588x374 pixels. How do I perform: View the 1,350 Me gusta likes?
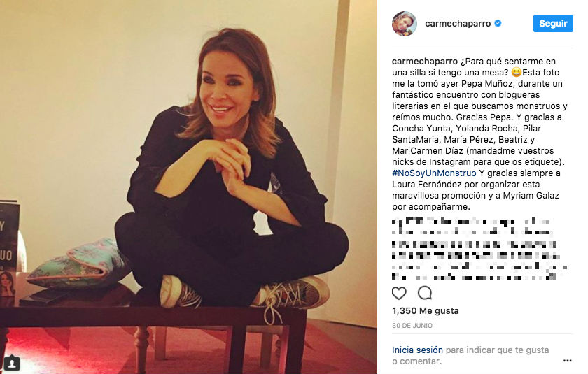tap(426, 310)
